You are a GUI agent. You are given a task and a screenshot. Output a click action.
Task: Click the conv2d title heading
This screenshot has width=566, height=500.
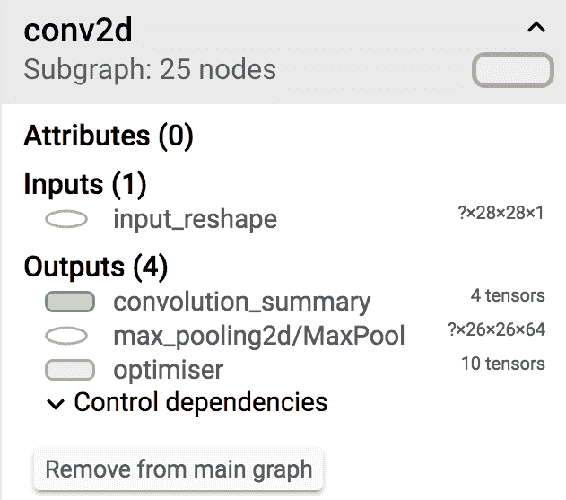[78, 30]
